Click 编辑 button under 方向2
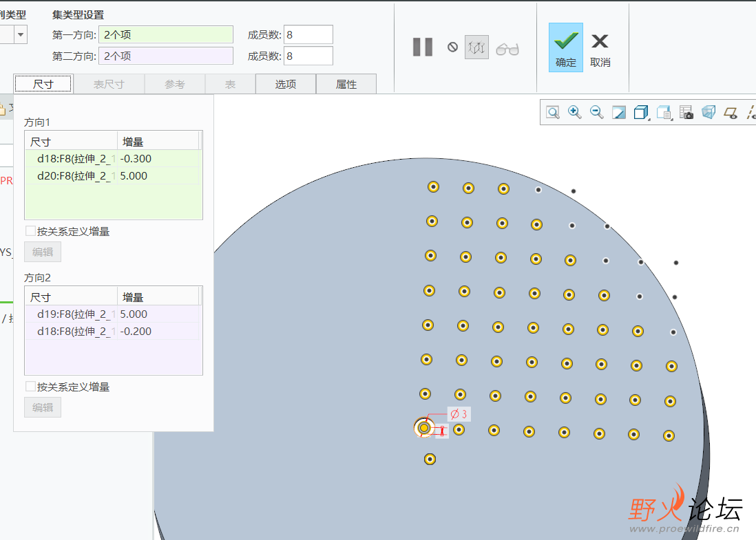This screenshot has height=540, width=756. click(43, 407)
